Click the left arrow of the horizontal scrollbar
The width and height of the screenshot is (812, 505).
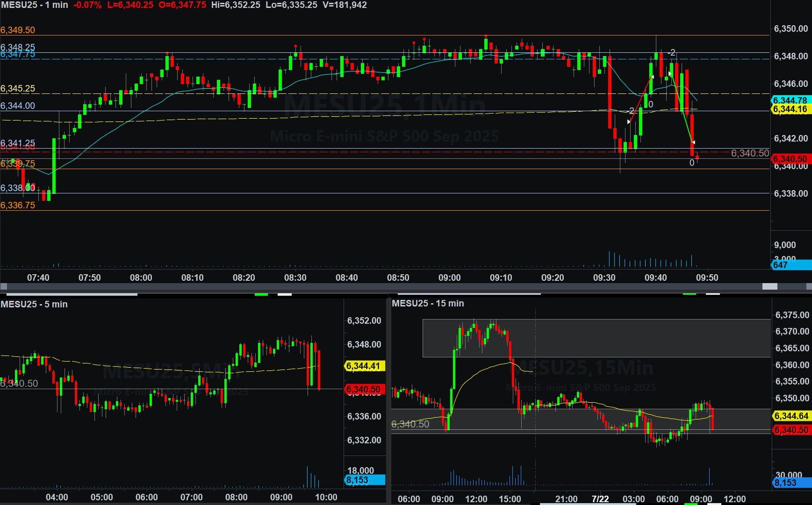tap(4, 286)
